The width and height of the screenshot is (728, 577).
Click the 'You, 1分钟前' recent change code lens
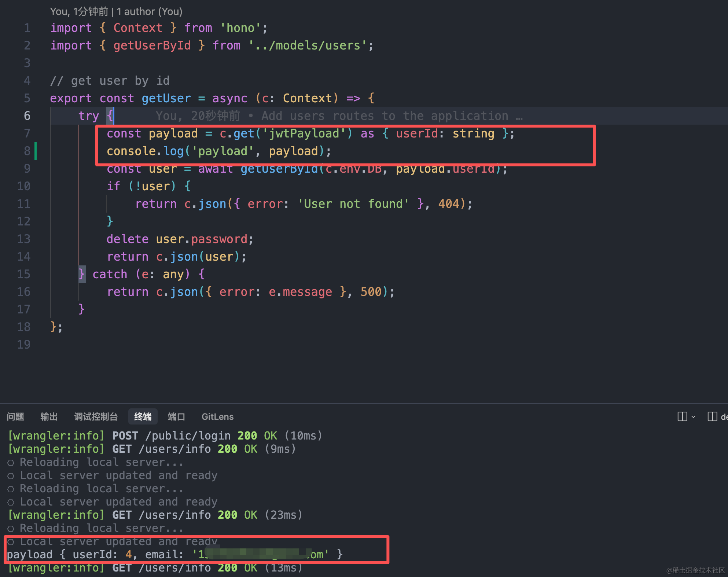pos(79,11)
